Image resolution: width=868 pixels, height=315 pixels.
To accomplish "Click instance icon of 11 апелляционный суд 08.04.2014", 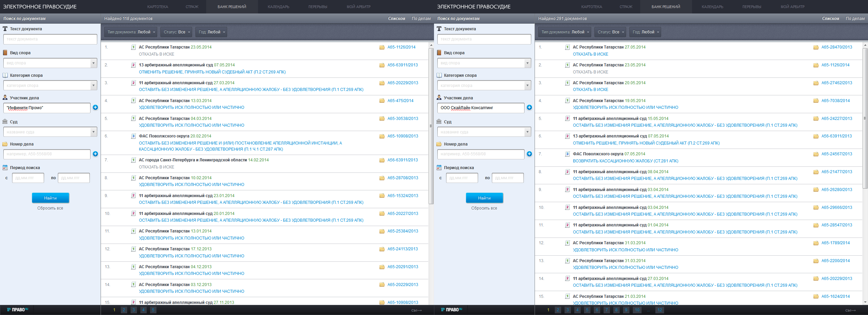I will (x=568, y=172).
